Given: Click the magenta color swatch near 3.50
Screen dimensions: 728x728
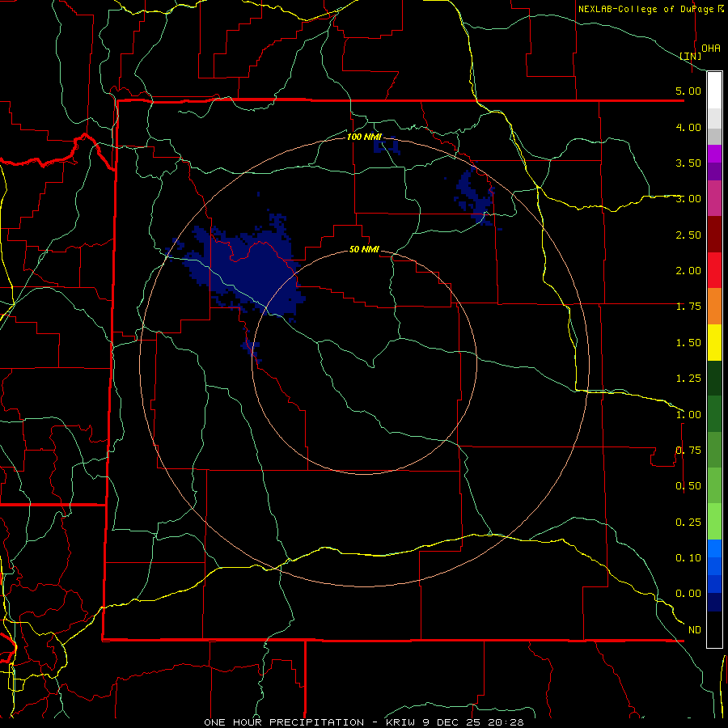Looking at the screenshot, I should [714, 154].
